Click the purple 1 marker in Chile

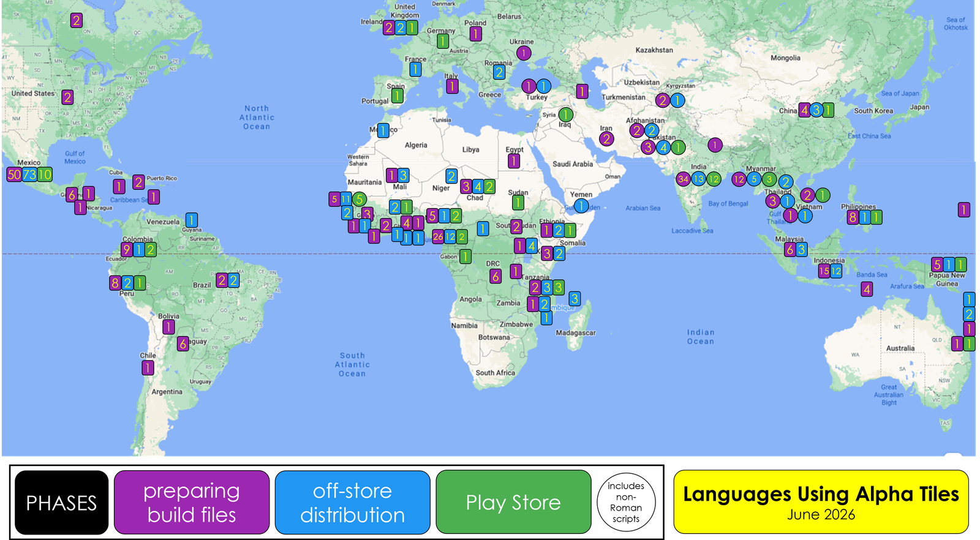pyautogui.click(x=148, y=367)
